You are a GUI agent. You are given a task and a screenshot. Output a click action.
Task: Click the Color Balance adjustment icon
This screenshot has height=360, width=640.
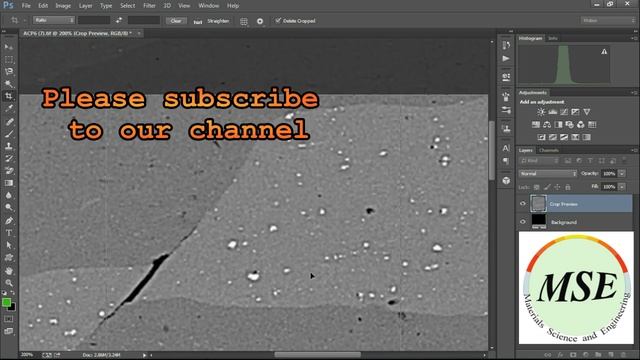(547, 124)
